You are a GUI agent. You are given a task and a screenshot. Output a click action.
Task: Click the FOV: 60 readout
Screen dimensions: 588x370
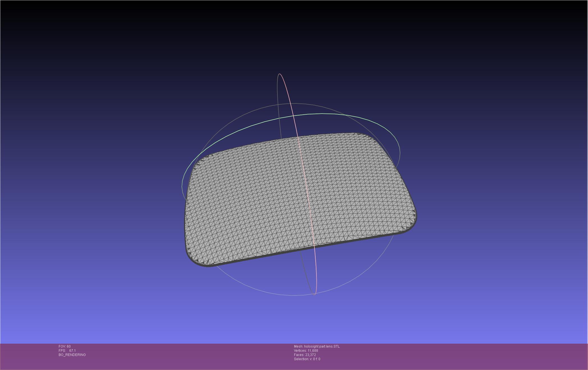coord(65,346)
